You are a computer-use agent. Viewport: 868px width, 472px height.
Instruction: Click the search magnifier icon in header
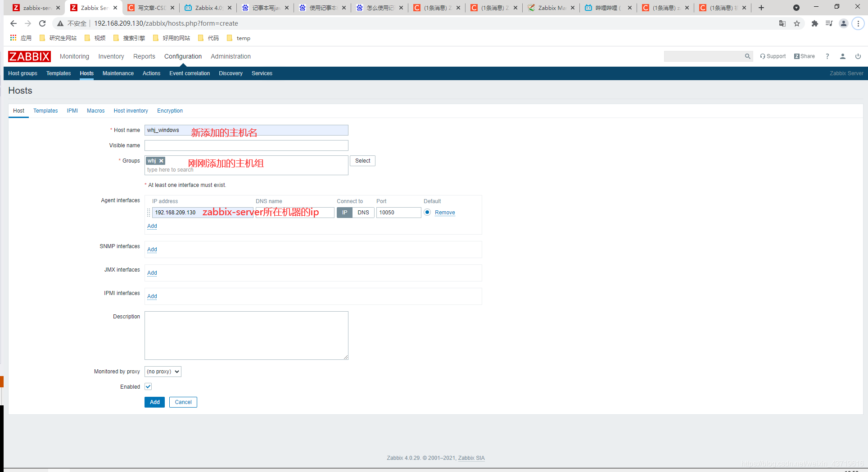coord(747,56)
